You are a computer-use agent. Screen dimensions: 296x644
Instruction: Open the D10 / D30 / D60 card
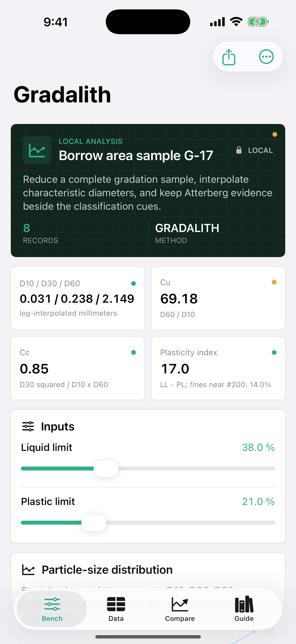(x=78, y=298)
